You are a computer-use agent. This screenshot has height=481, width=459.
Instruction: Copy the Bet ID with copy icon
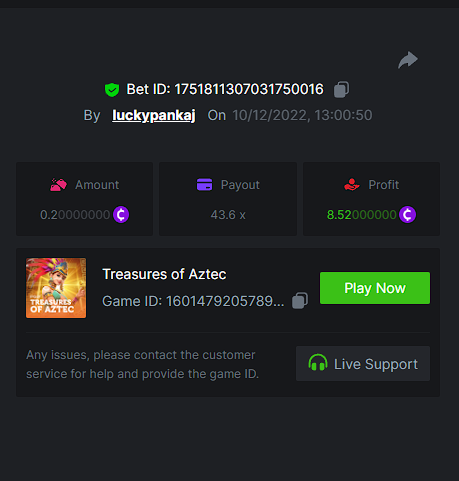(342, 89)
